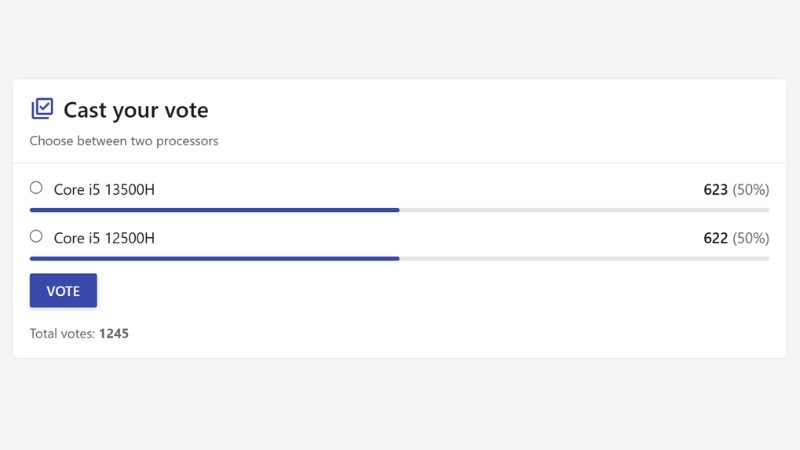Click the "Core i5 13500H" option label
The image size is (800, 450).
coord(104,189)
